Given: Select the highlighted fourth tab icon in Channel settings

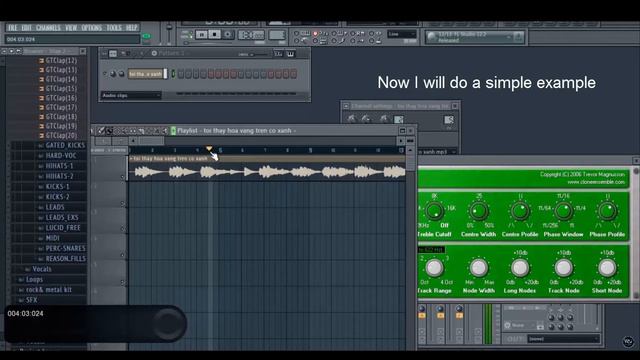Looking at the screenshot, I should pos(398,119).
